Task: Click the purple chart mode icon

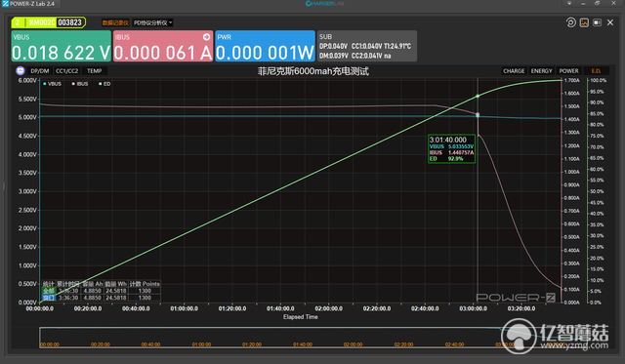Action: [21, 71]
